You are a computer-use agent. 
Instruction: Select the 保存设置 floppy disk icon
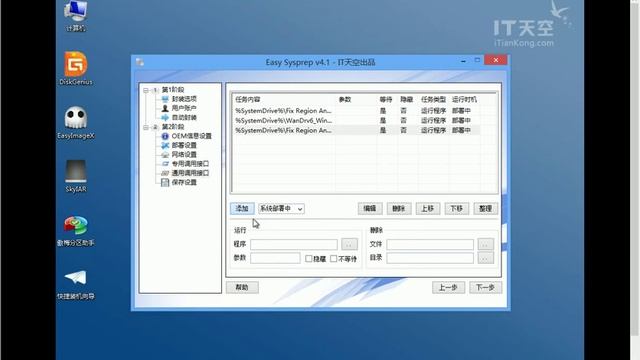pos(165,182)
